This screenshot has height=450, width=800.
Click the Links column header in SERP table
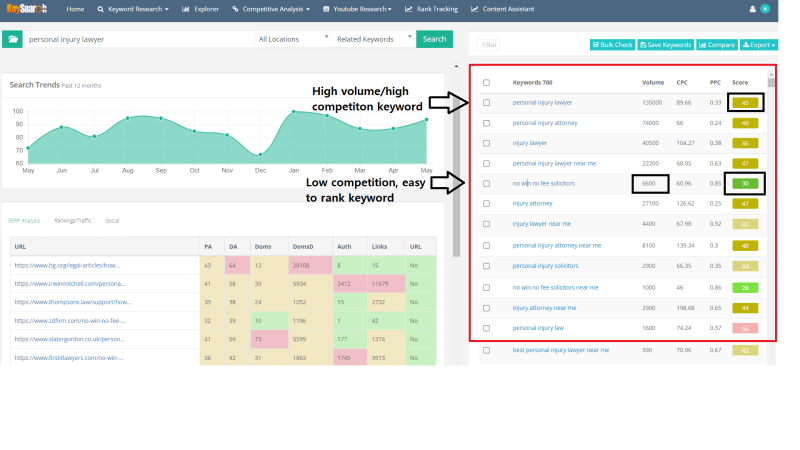click(379, 246)
